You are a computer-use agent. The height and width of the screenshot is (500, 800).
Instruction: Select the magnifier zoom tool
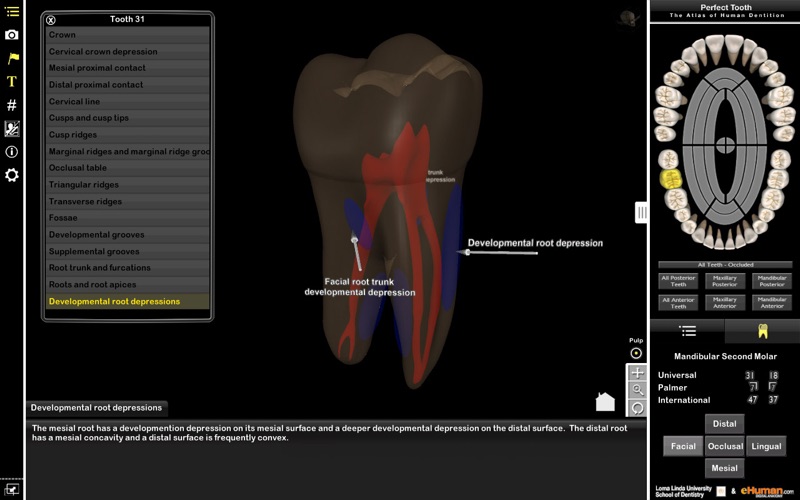point(637,390)
